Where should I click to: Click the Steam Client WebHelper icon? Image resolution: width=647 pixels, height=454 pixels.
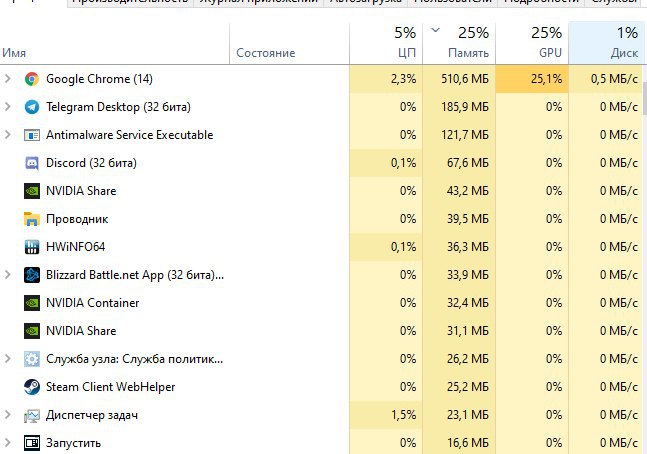(x=32, y=387)
